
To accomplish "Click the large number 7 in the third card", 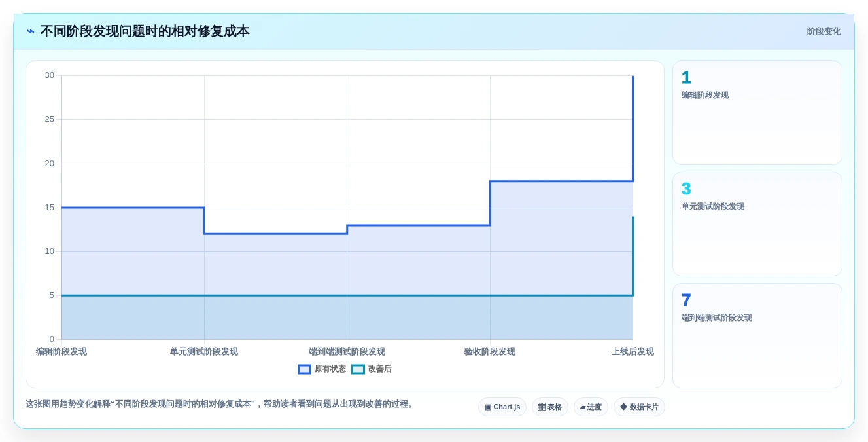I will click(x=686, y=301).
